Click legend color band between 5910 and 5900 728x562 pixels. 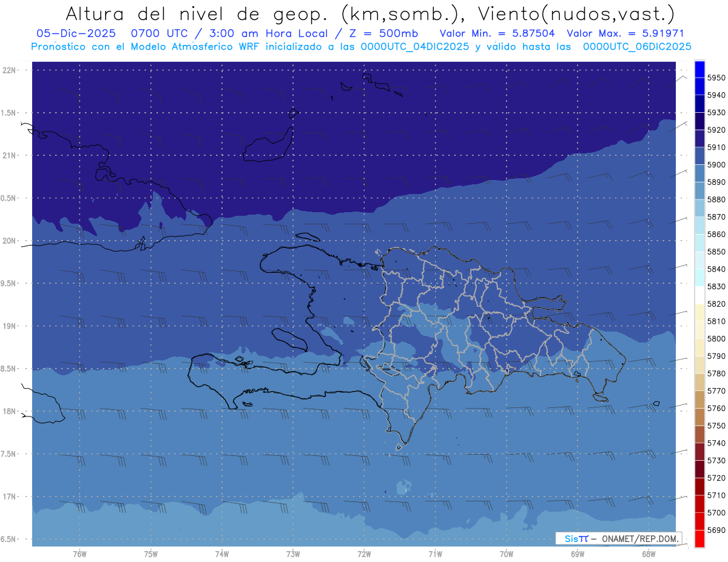[699, 156]
